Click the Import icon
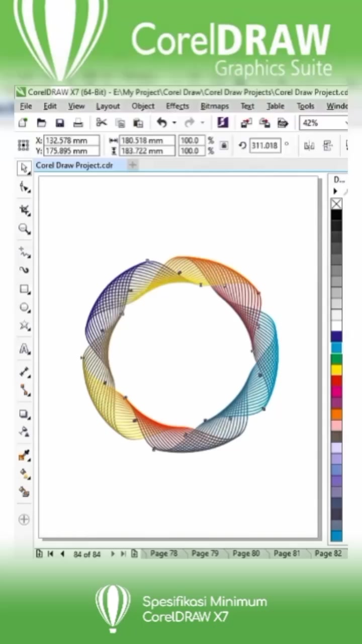 click(246, 123)
